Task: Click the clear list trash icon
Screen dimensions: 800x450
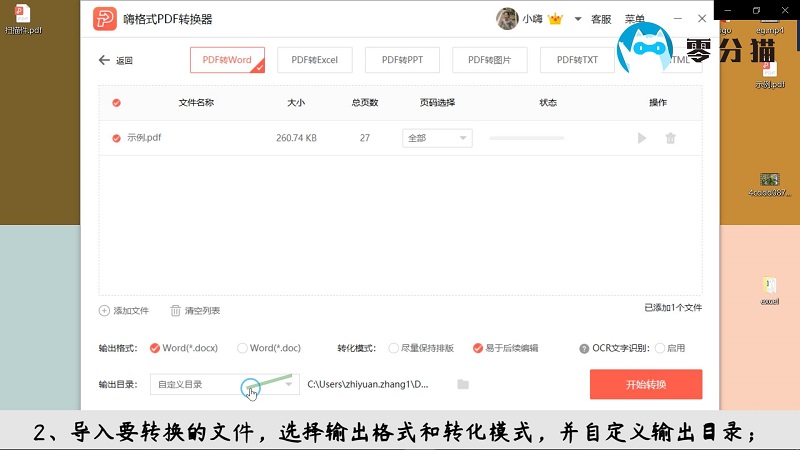Action: coord(176,311)
